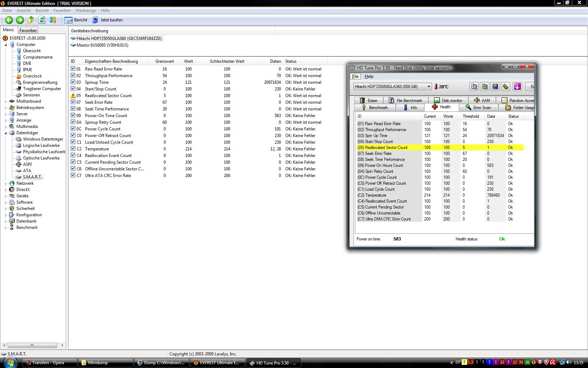
Task: Click the two-people users toolbar icon
Action: point(53,20)
